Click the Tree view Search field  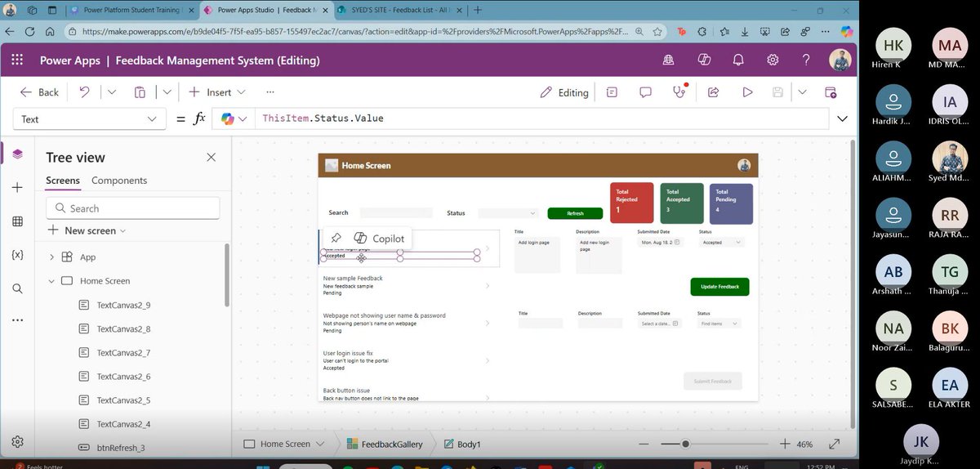[x=133, y=208]
